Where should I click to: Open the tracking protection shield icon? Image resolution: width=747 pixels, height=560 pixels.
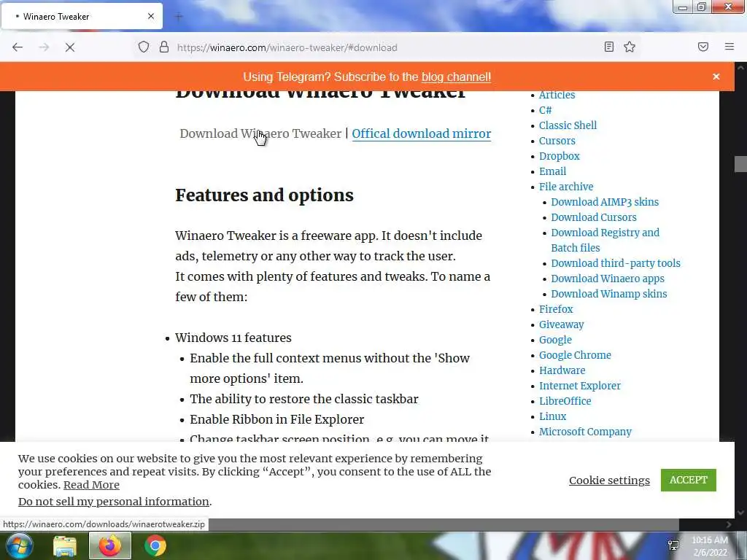click(x=144, y=47)
